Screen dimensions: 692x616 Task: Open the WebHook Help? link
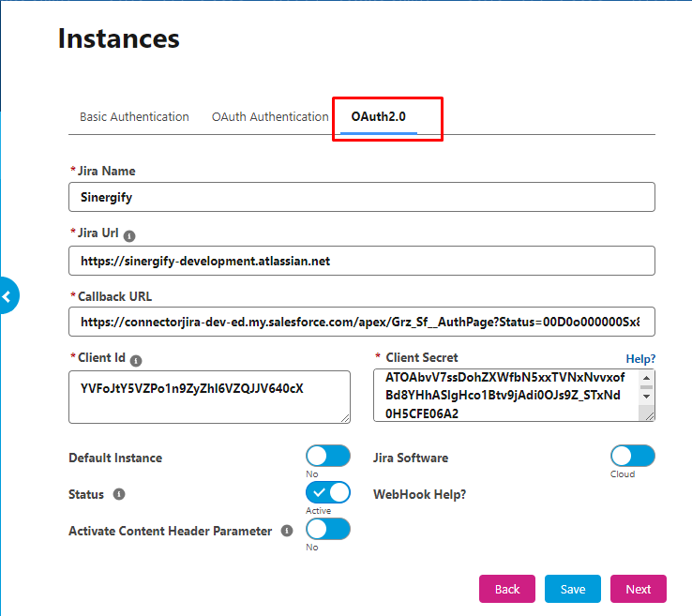click(x=419, y=494)
